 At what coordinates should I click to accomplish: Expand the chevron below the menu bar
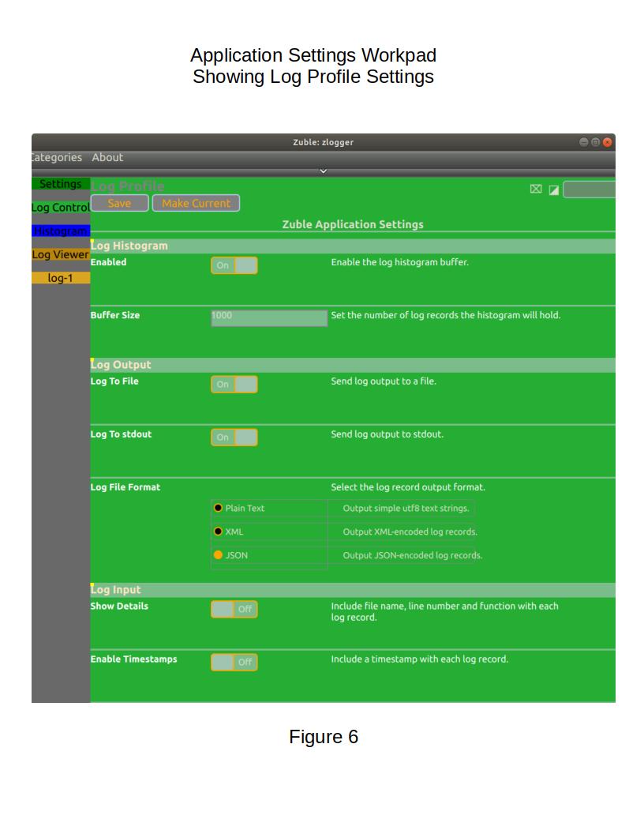323,171
